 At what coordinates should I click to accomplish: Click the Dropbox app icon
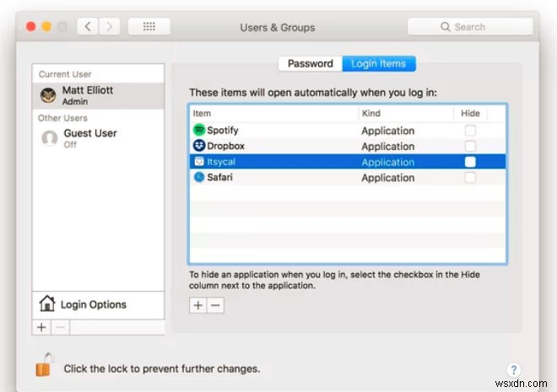[199, 146]
